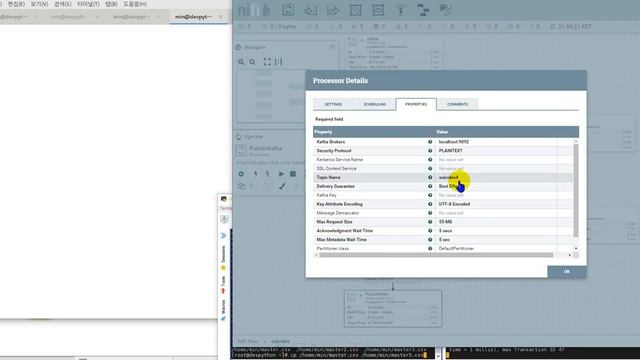Viewport: 640px width, 360px height.
Task: Show help for Security Protocol property
Action: (430, 151)
